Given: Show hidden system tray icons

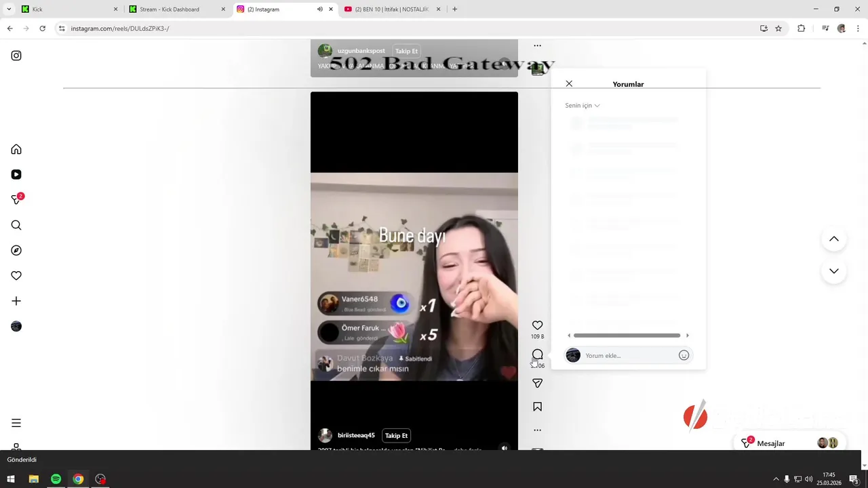Looking at the screenshot, I should pos(776,479).
